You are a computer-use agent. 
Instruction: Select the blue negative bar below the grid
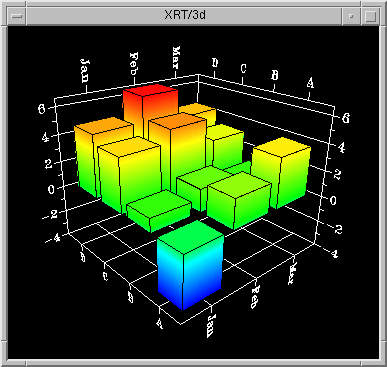(190, 266)
